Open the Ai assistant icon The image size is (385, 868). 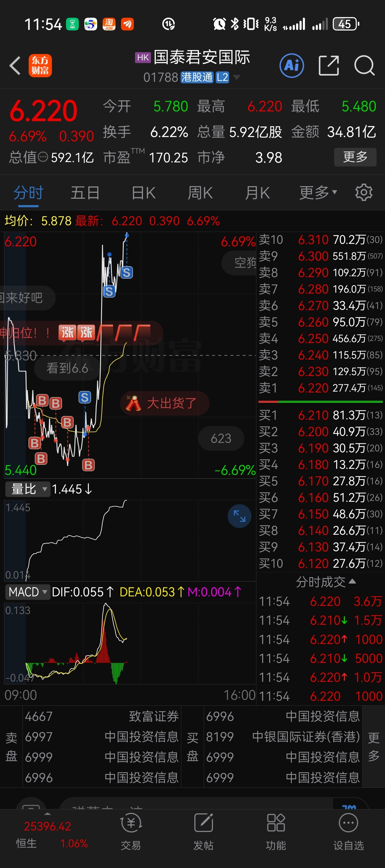coord(291,65)
